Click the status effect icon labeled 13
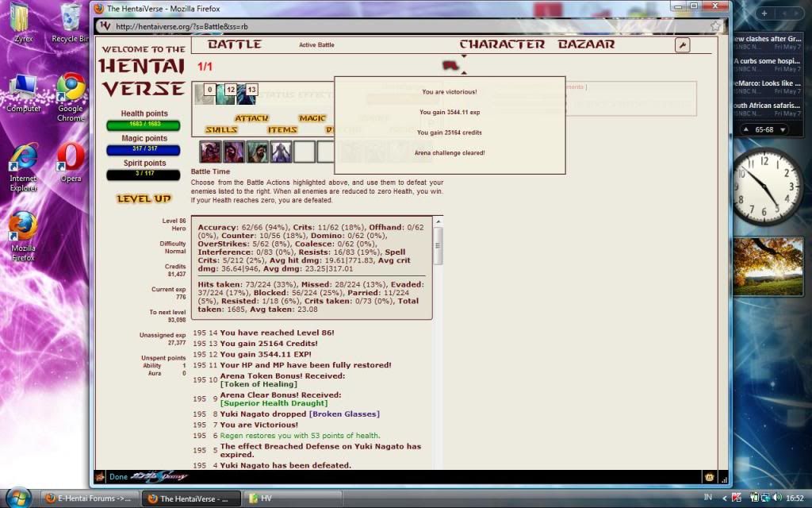 click(x=247, y=94)
